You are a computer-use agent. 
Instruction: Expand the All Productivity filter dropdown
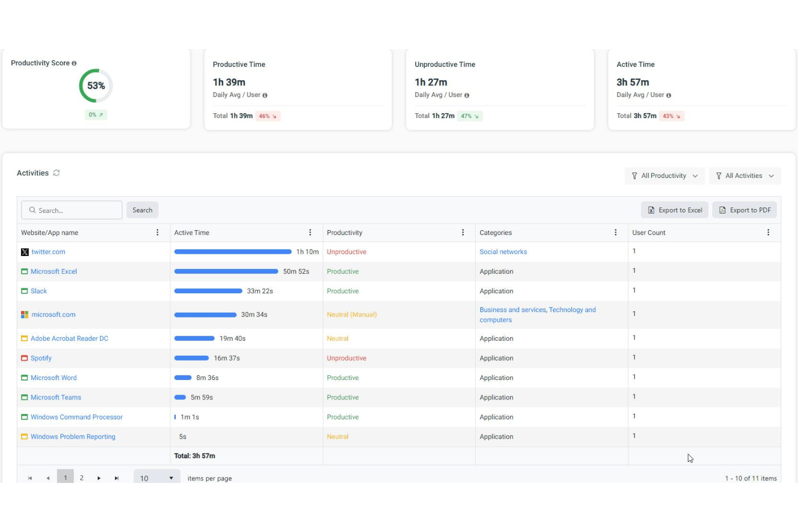(x=664, y=176)
